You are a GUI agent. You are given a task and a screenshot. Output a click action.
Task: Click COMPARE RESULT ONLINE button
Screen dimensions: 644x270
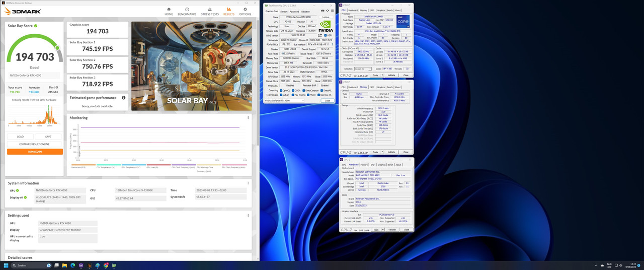point(35,144)
